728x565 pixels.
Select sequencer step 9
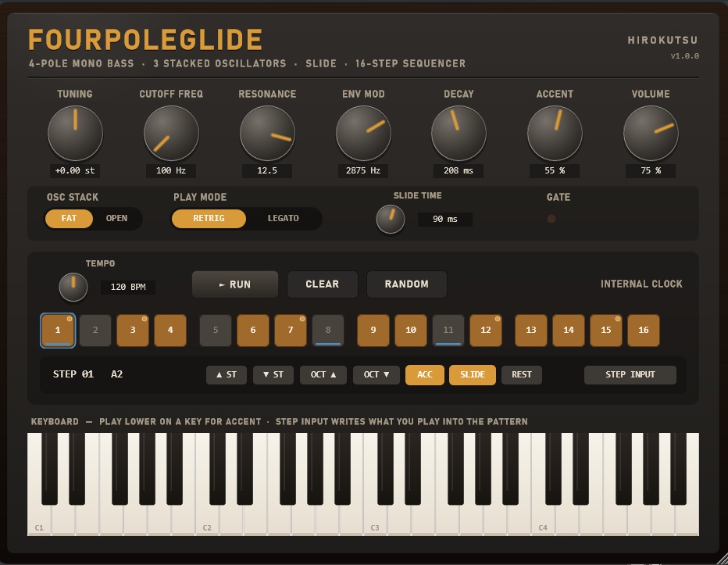coord(373,331)
